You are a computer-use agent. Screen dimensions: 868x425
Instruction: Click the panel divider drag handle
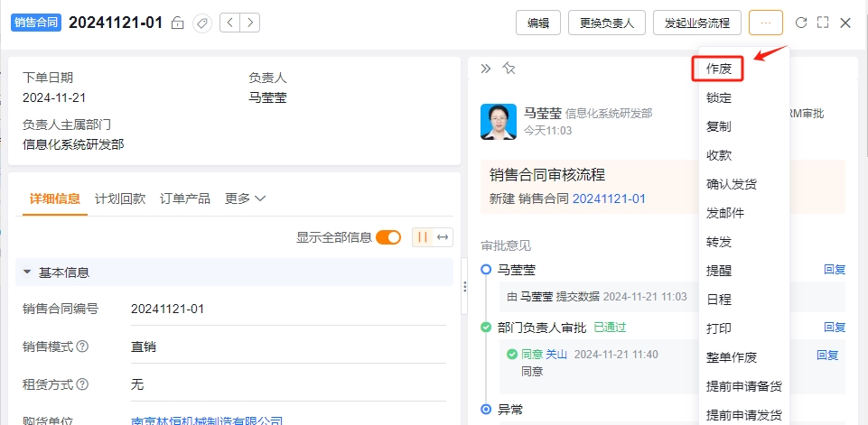(x=464, y=286)
